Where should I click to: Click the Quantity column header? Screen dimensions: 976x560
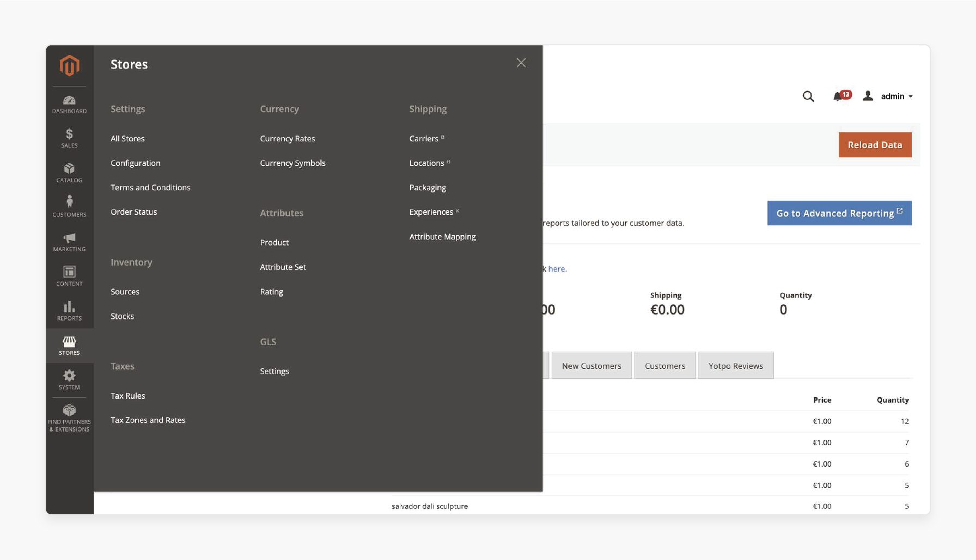[892, 400]
